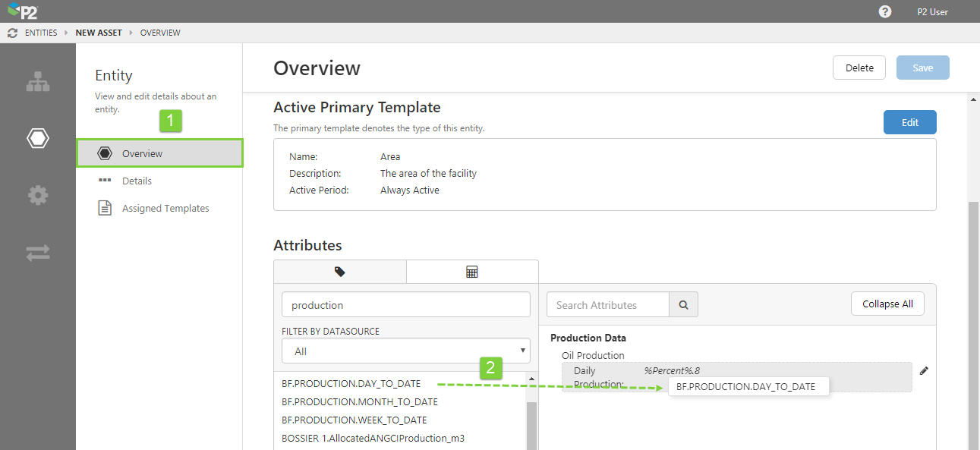
Task: Click the refresh icon beside Entities
Action: (x=12, y=33)
